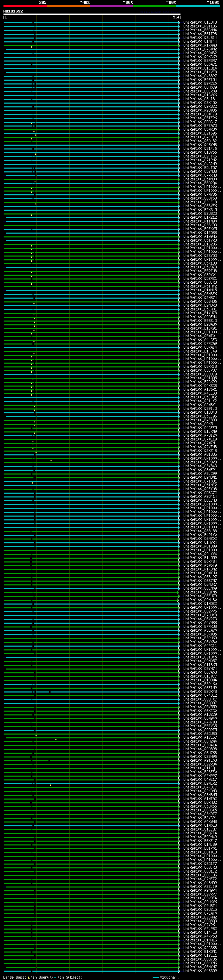The image size is (223, 980).
Task: Click the arrowhead ending the UniRef100_C1E8T8 alignment
Action: (x=179, y=23)
